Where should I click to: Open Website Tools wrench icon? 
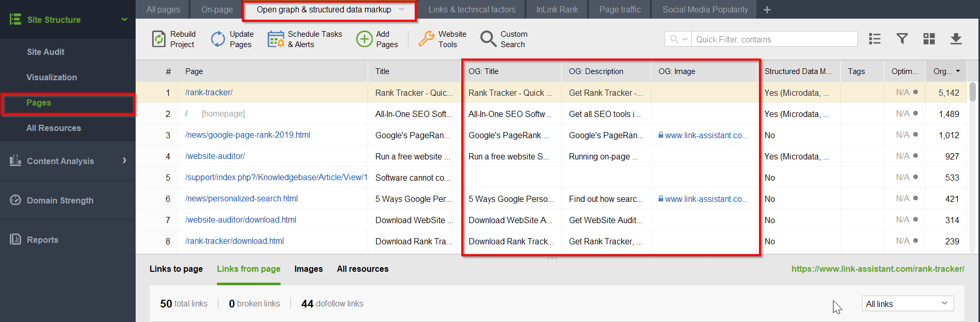click(x=426, y=39)
